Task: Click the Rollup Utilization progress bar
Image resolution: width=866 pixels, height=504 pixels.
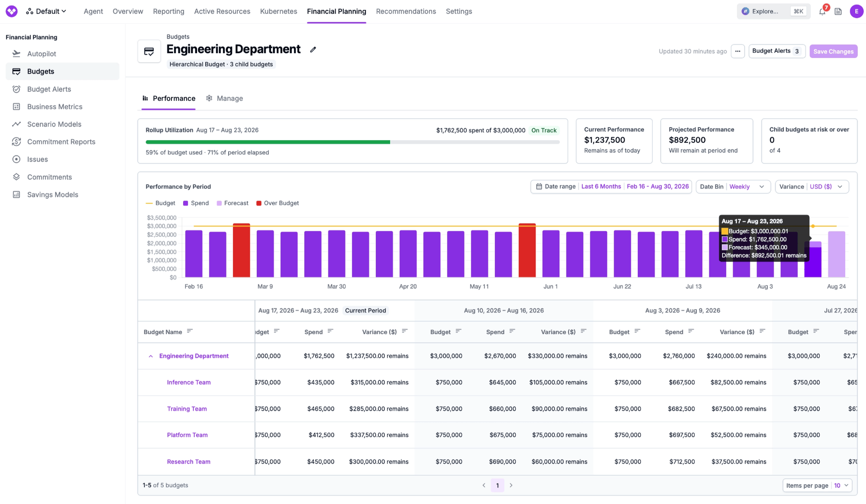Action: (352, 142)
